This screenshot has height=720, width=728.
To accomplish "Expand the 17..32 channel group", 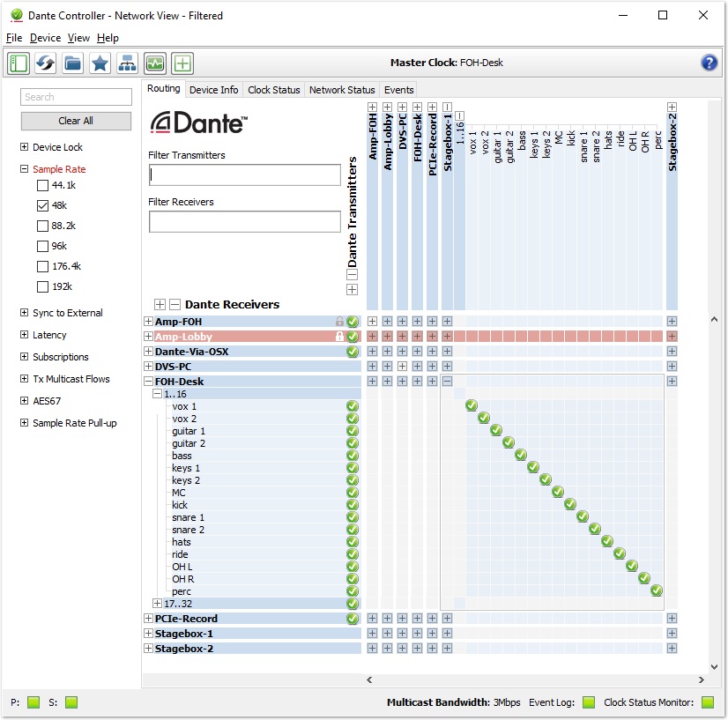I will pyautogui.click(x=157, y=604).
